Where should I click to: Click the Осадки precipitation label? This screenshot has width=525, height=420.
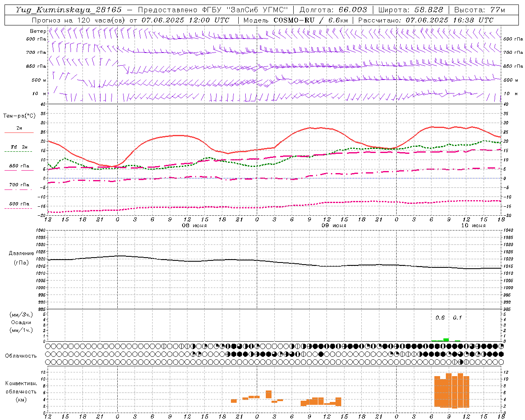(21, 322)
